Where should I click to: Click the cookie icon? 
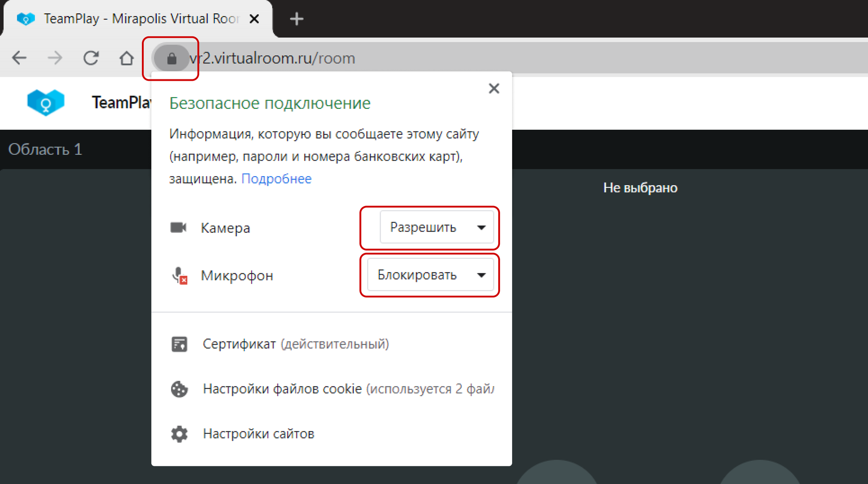pyautogui.click(x=179, y=389)
